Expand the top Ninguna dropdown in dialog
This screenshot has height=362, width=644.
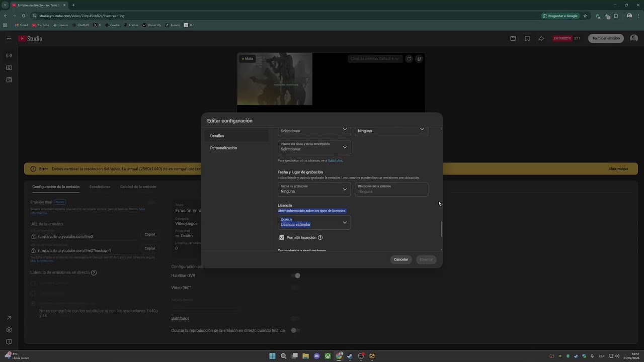[x=391, y=131]
